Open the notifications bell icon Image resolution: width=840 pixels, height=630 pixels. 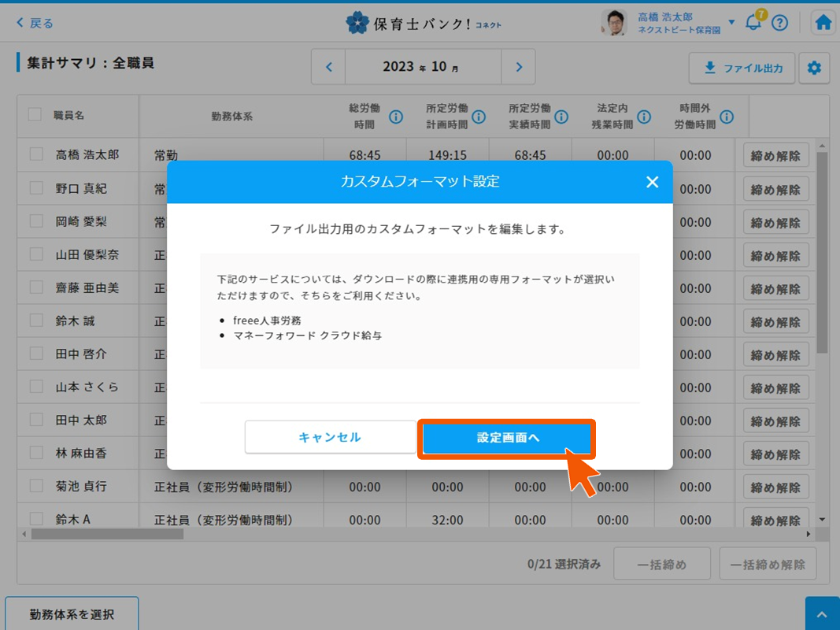[753, 23]
